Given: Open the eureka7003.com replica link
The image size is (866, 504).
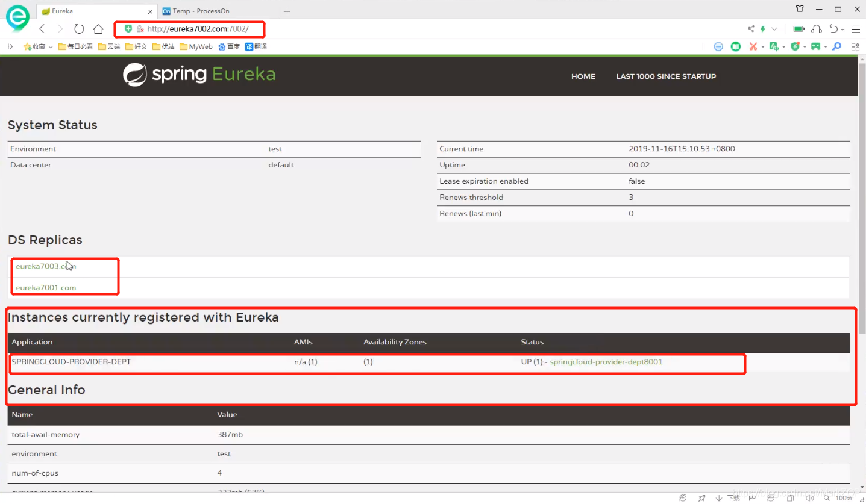Looking at the screenshot, I should pyautogui.click(x=46, y=266).
